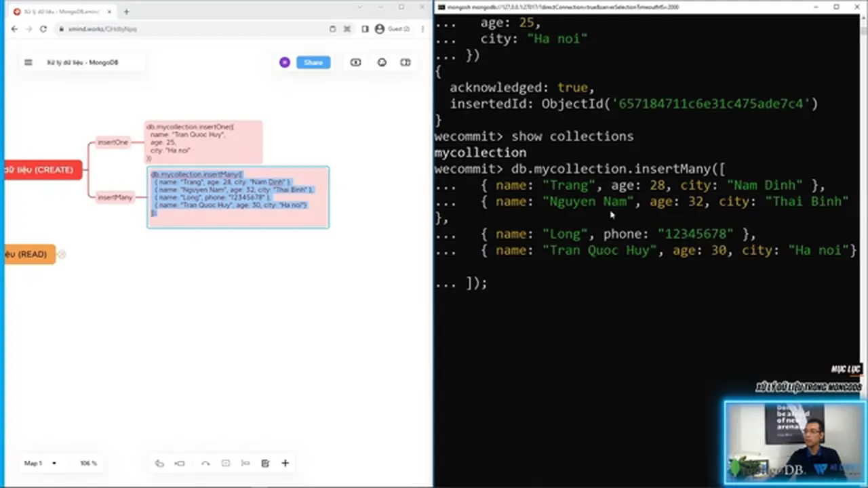The height and width of the screenshot is (488, 868).
Task: Select the highlighted insertMany code note
Action: 238,197
